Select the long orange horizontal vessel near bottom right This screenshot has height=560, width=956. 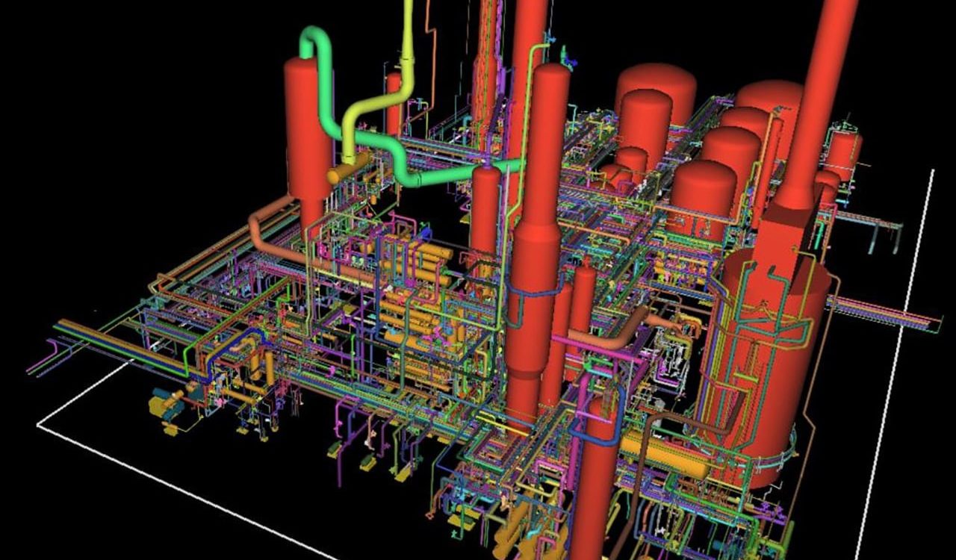coord(663,455)
